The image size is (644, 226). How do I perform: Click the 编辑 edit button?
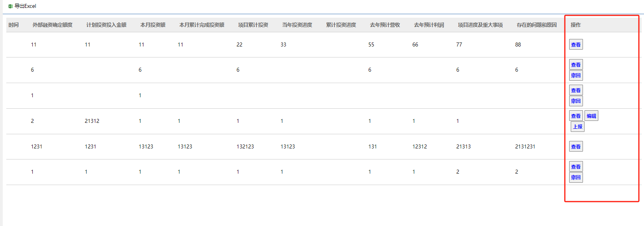591,116
